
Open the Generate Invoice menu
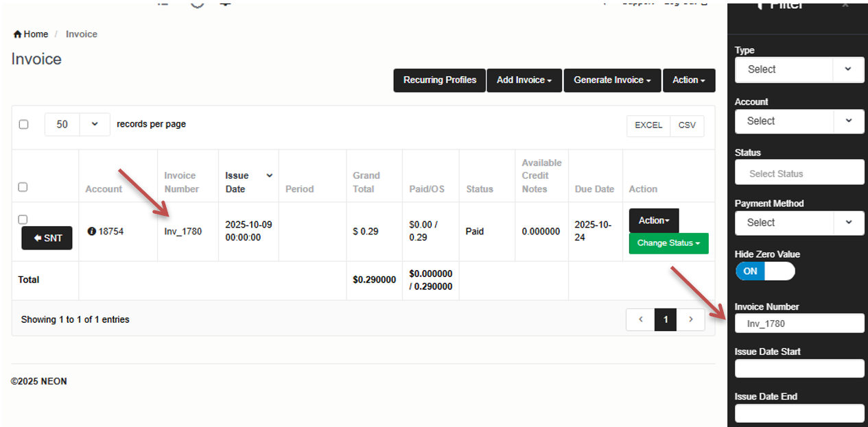(612, 80)
